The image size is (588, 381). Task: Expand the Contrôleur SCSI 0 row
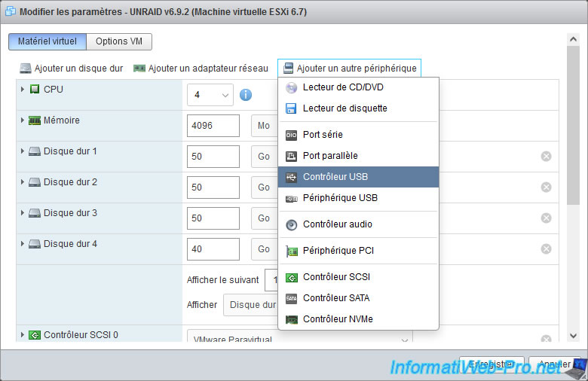coord(23,335)
